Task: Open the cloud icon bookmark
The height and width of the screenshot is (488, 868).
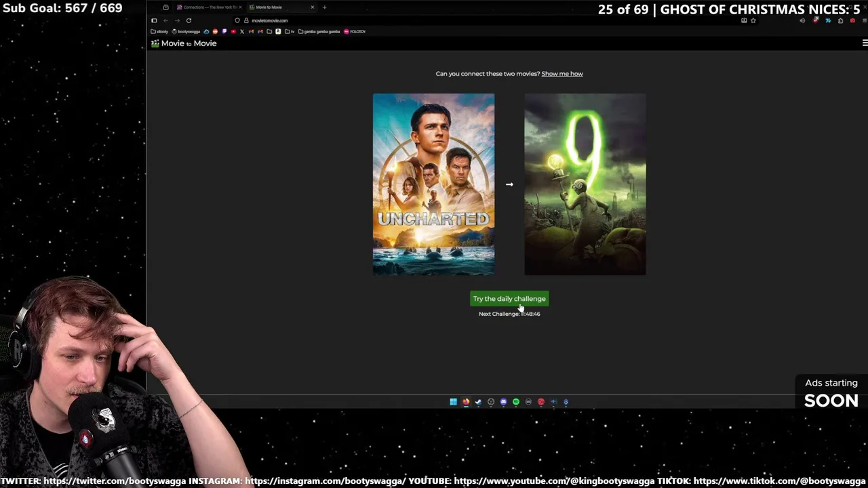Action: (x=206, y=32)
